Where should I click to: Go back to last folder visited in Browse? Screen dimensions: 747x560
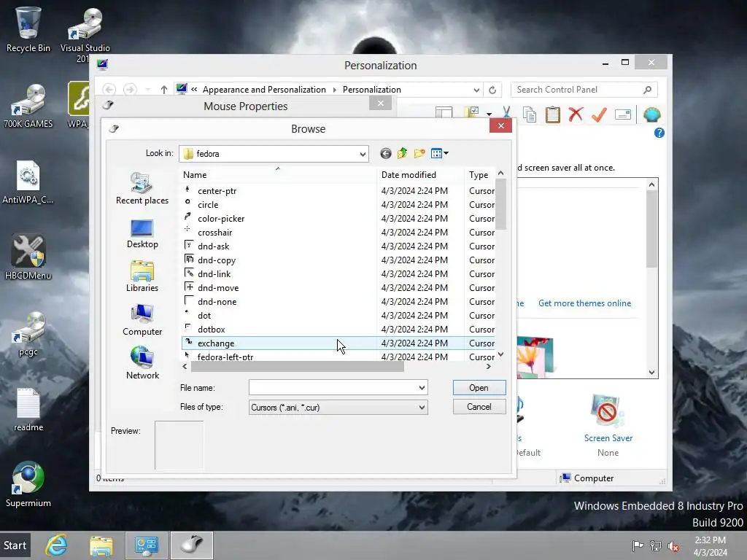(x=386, y=153)
